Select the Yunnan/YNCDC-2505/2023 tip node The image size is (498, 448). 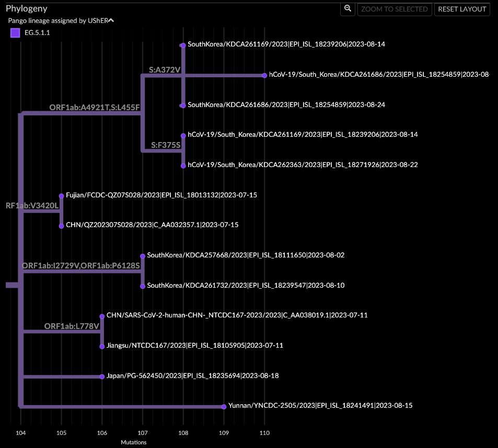coord(224,405)
